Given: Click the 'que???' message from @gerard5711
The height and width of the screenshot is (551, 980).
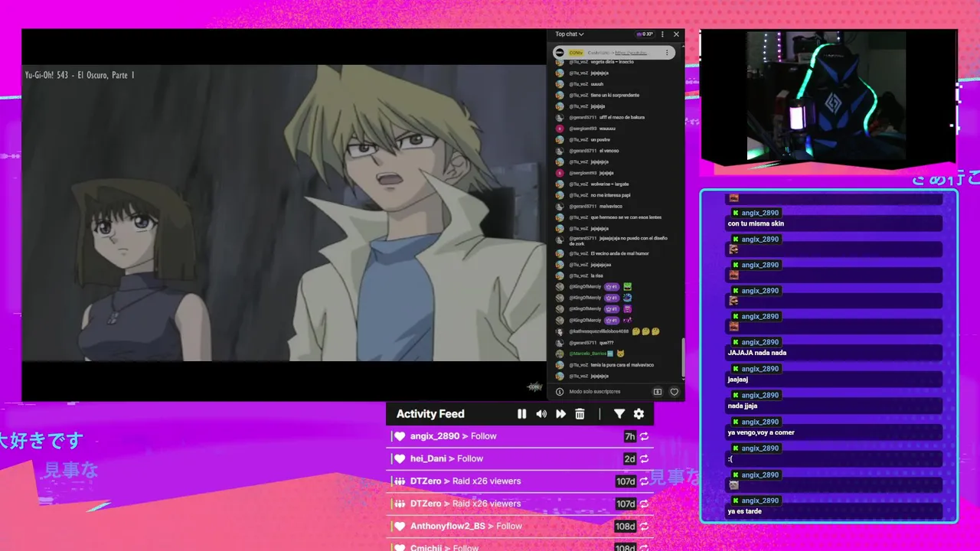Looking at the screenshot, I should (x=606, y=343).
